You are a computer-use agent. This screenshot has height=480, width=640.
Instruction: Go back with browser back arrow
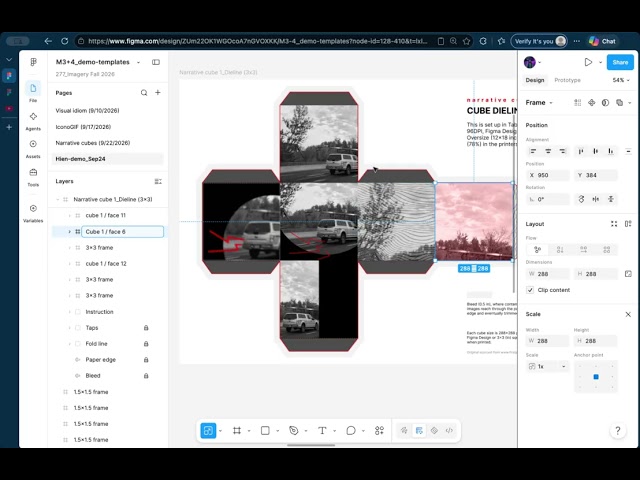tap(48, 41)
